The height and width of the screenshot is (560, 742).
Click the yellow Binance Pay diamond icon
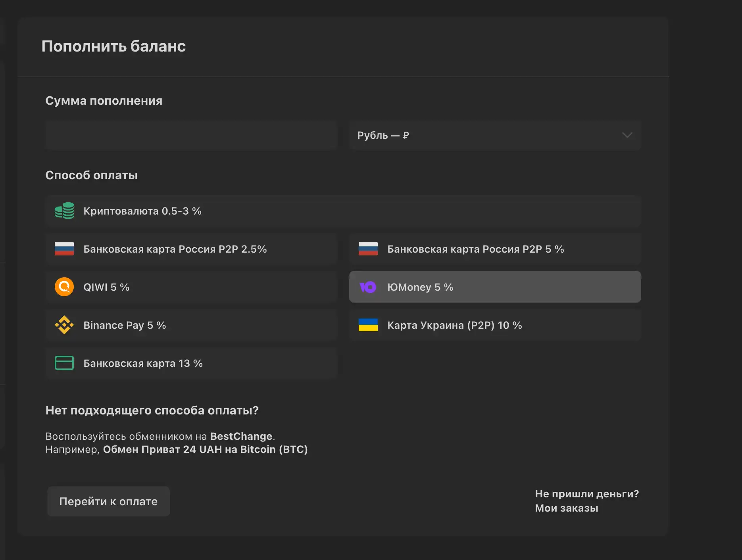click(x=64, y=325)
